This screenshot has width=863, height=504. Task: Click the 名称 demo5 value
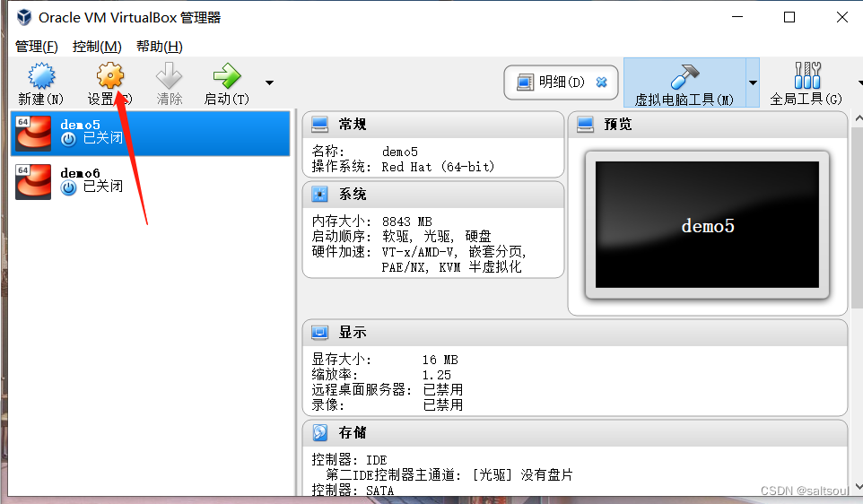pos(400,152)
